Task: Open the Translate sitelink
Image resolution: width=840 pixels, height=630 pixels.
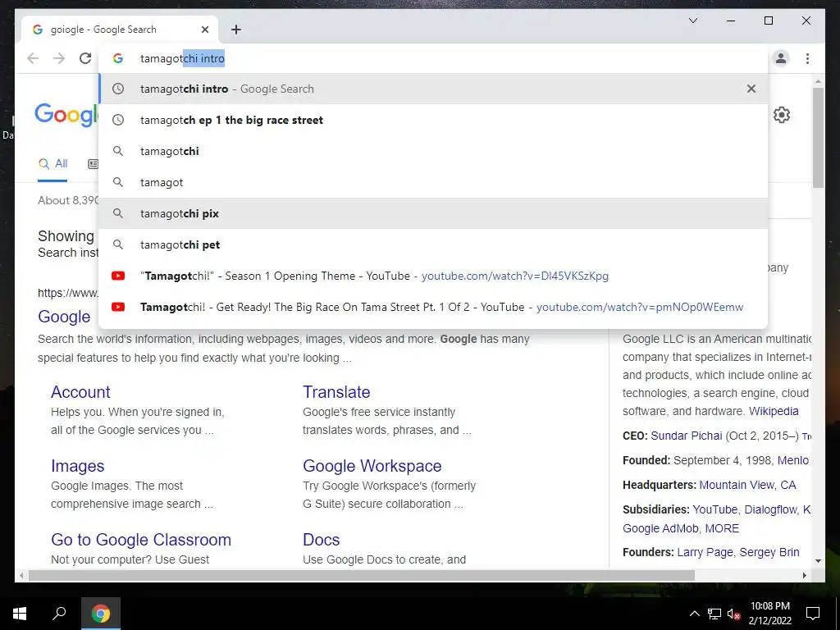Action: (336, 392)
